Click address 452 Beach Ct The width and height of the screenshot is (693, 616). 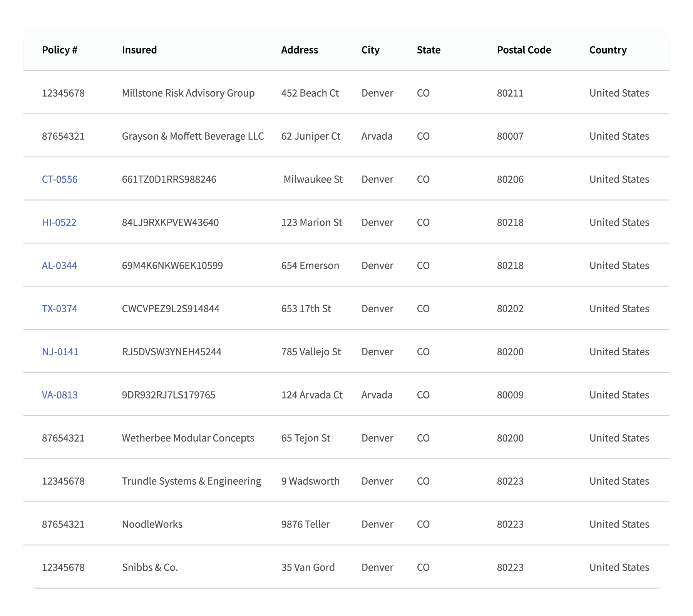[x=310, y=93]
